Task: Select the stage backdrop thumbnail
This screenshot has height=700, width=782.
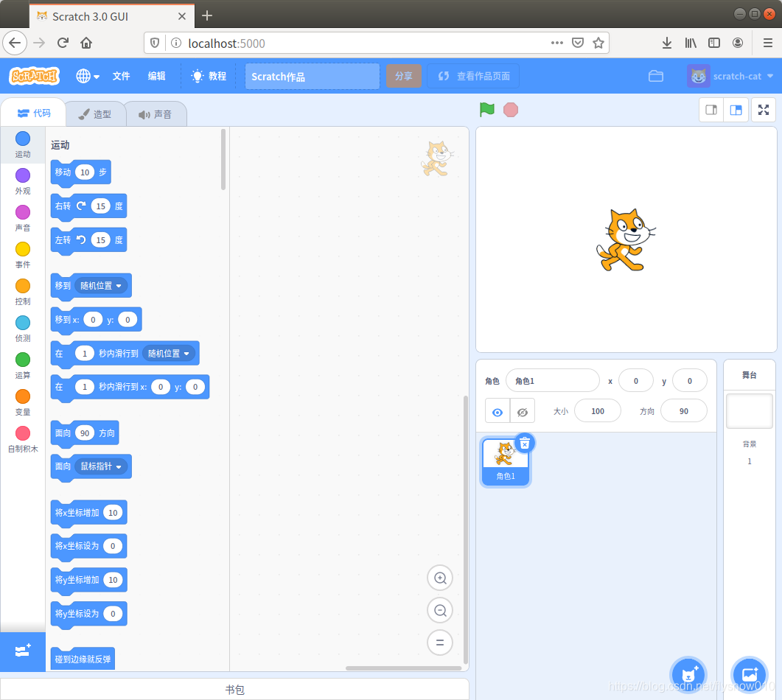Action: click(749, 411)
